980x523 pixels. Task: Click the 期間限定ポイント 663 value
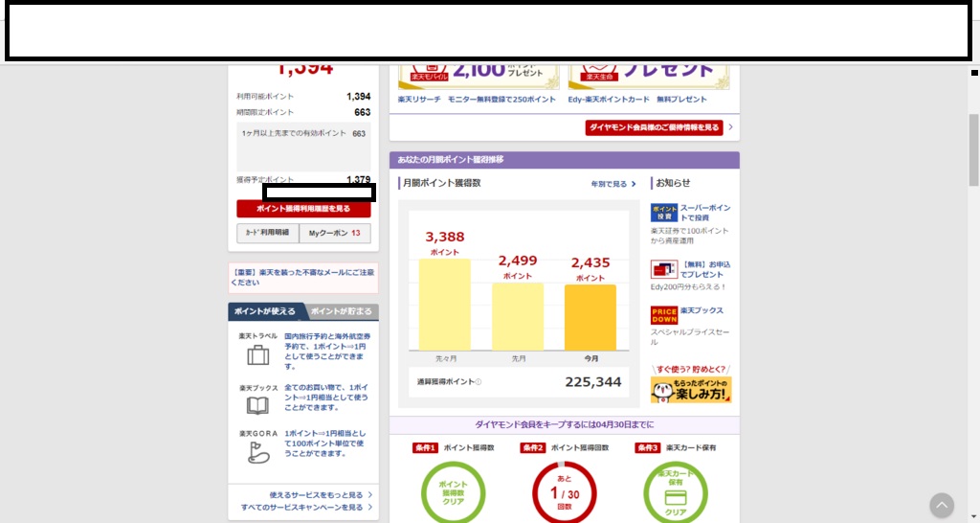click(x=363, y=112)
